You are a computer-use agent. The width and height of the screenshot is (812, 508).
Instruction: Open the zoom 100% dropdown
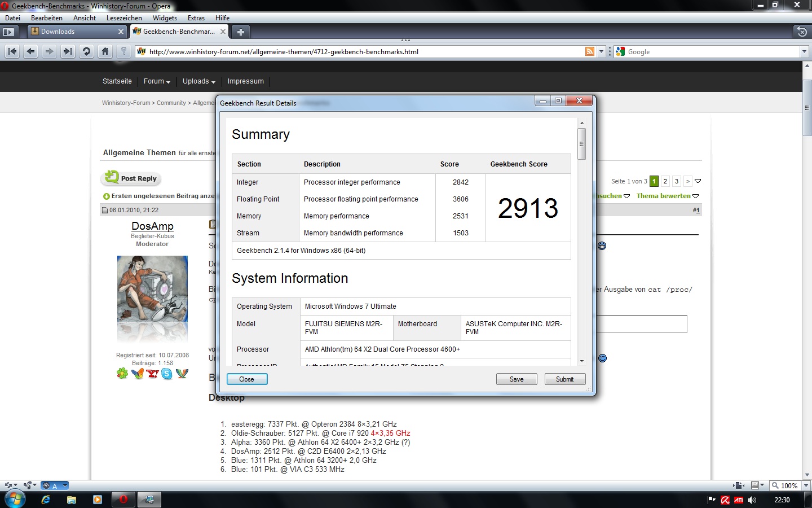pos(806,485)
